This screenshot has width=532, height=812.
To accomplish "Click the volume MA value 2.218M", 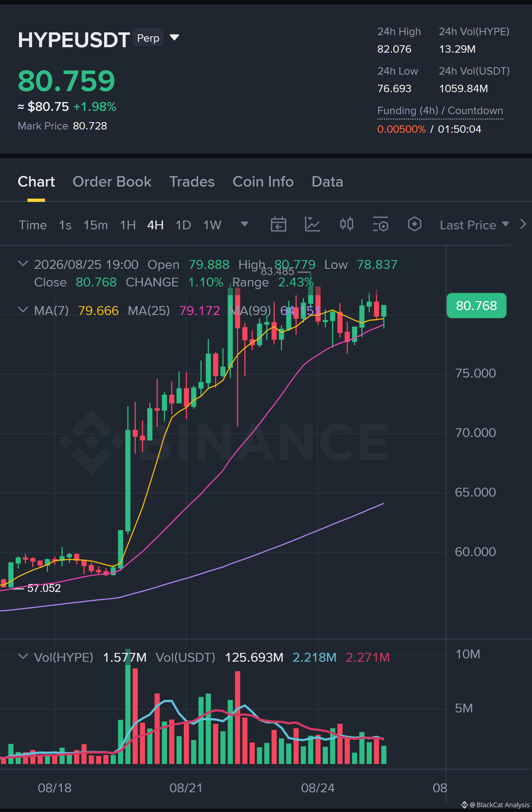I will click(x=315, y=657).
